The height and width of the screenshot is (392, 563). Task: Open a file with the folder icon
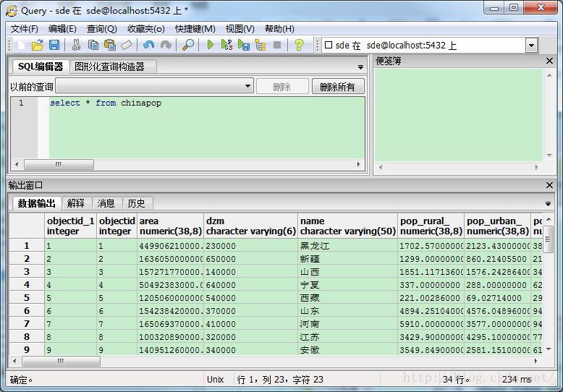tap(38, 46)
